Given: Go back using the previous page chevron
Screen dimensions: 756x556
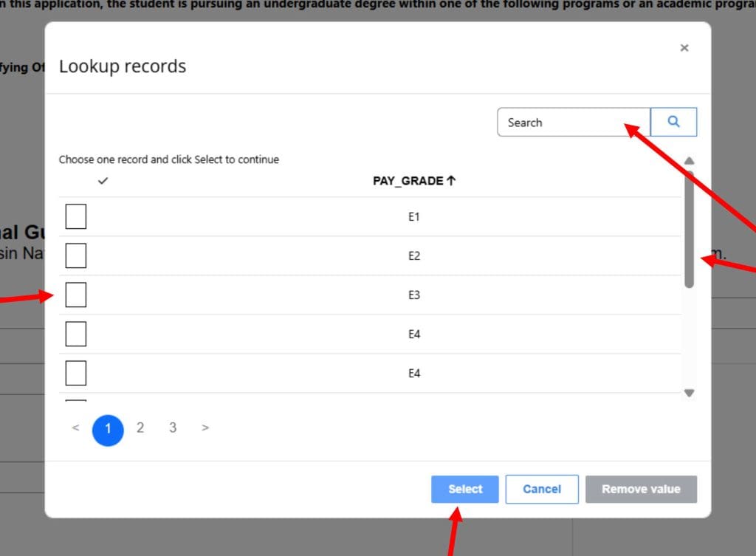Looking at the screenshot, I should pos(75,428).
